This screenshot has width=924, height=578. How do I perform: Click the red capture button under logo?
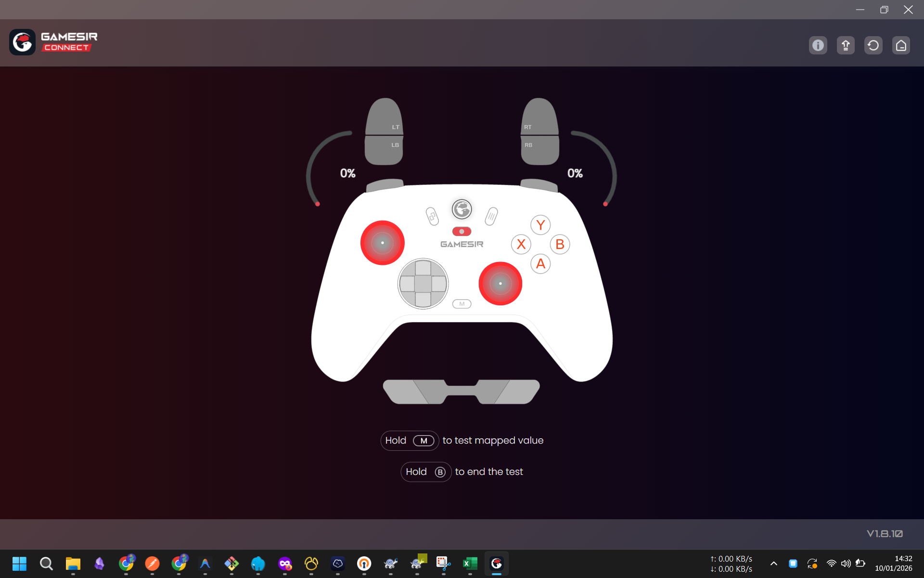[462, 231]
